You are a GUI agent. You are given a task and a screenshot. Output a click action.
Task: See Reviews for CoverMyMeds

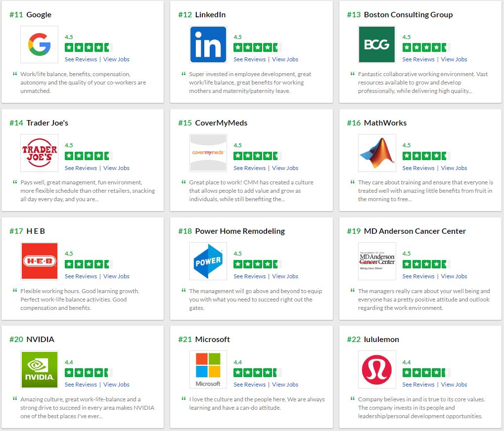[x=249, y=168]
